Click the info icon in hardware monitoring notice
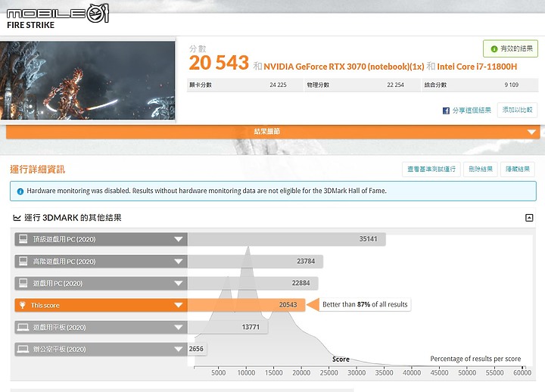 click(20, 191)
